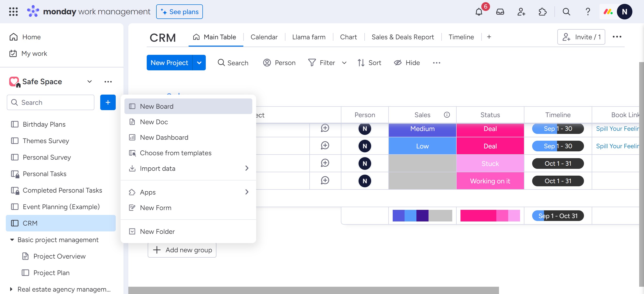Click the Add new group button
This screenshot has height=294, width=644.
182,250
